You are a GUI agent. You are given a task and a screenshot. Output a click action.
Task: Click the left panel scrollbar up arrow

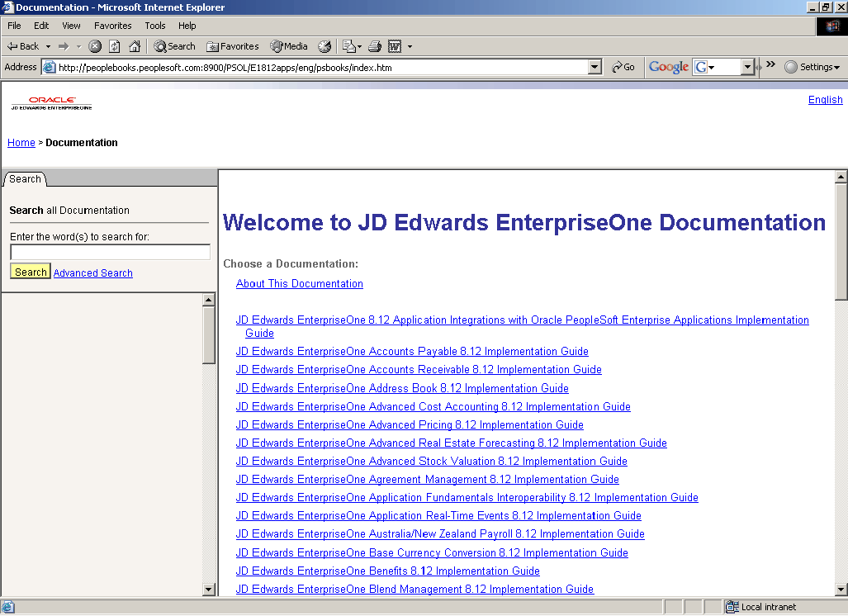click(x=209, y=300)
